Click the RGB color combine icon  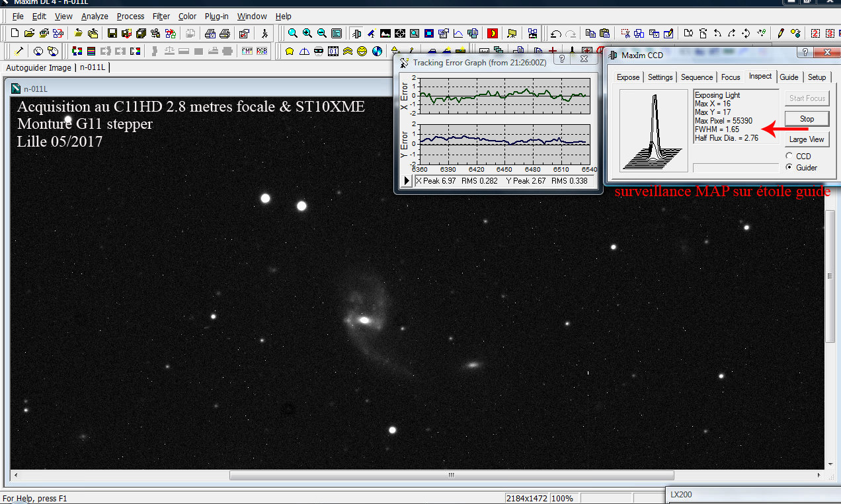click(x=262, y=51)
